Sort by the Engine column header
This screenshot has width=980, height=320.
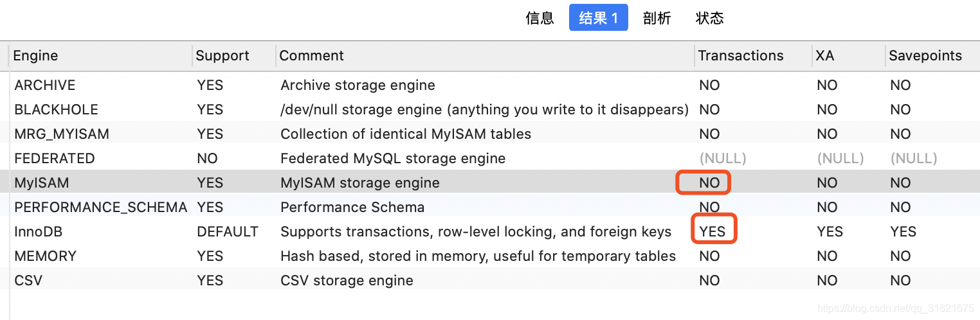pos(36,56)
